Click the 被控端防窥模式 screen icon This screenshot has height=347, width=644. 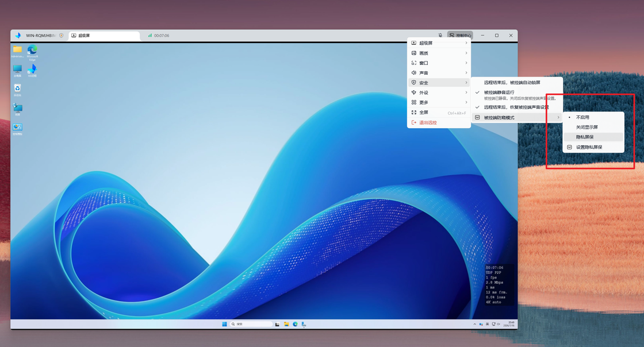pos(477,117)
